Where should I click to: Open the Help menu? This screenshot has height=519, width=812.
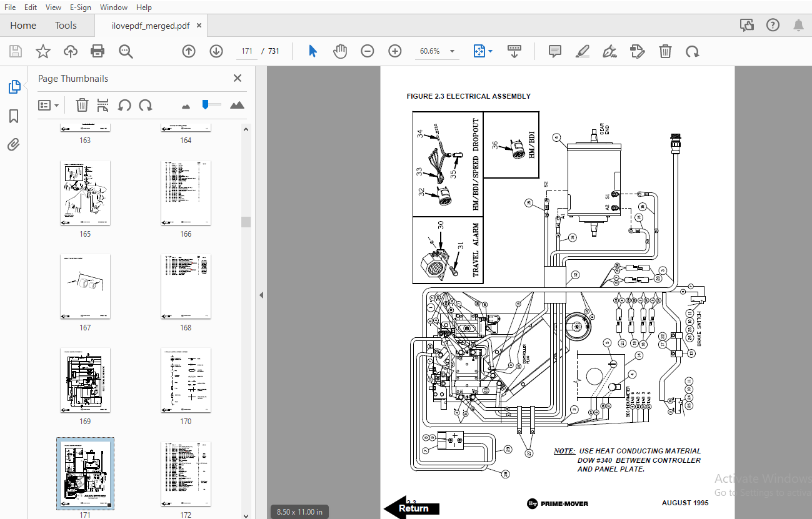click(x=144, y=7)
